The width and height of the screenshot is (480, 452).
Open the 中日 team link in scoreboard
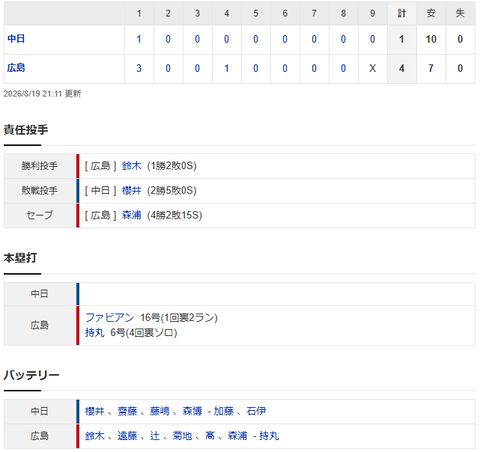point(16,39)
